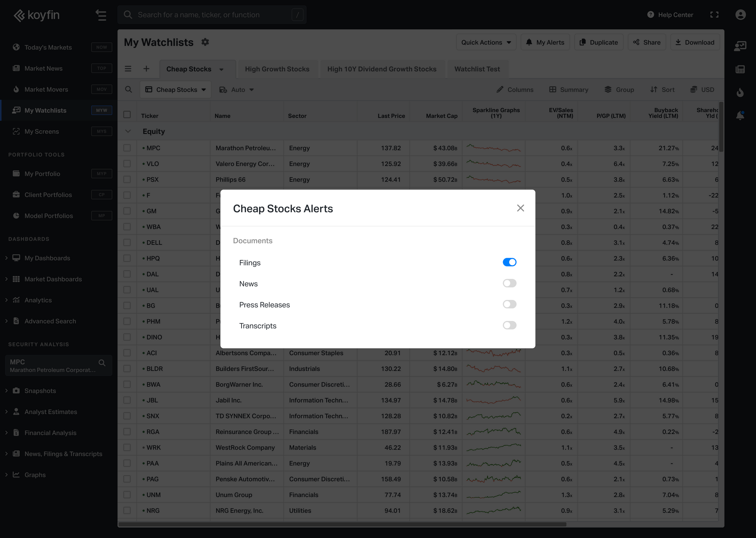Open the Help Center link
Viewport: 756px width, 538px height.
pos(670,15)
